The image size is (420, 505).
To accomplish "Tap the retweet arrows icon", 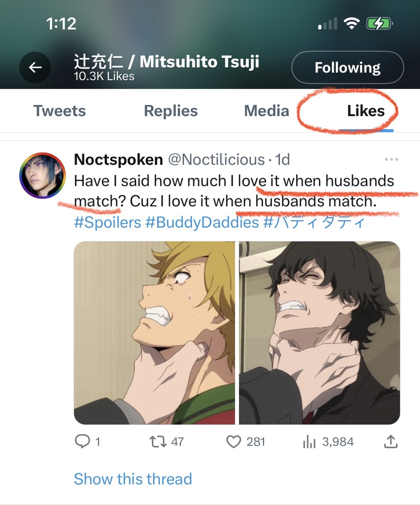I will pyautogui.click(x=158, y=441).
